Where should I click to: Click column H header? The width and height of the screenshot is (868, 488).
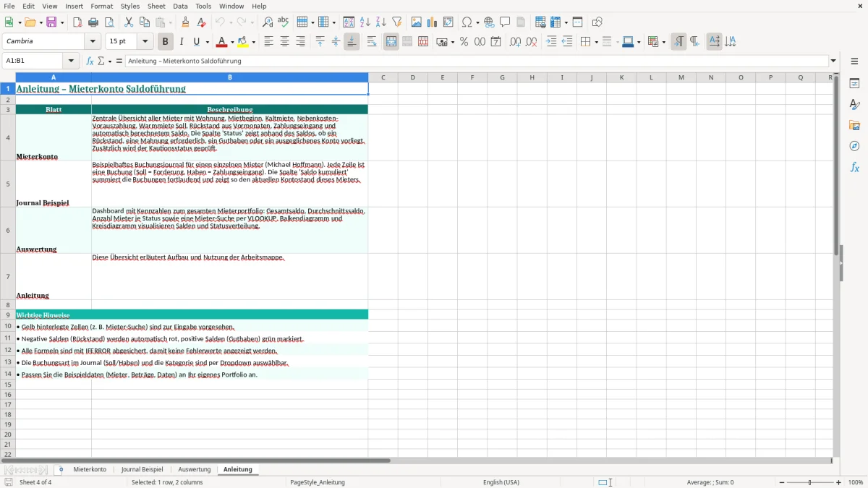click(x=532, y=77)
